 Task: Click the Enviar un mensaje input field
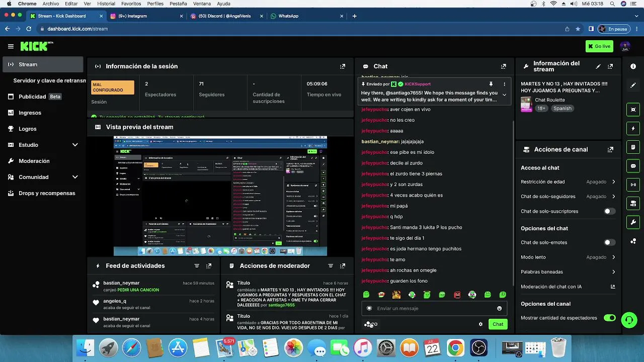[x=434, y=308]
